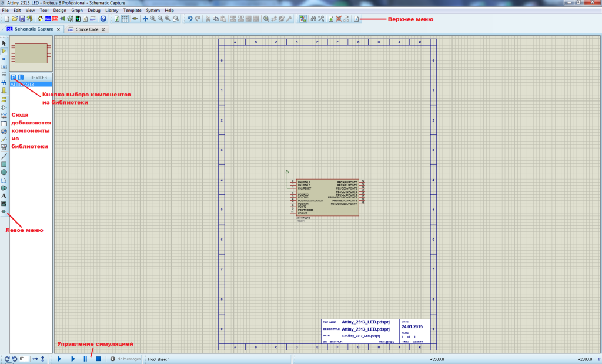The height and width of the screenshot is (364, 602).
Task: Close the Schematic Capture tab
Action: point(58,29)
